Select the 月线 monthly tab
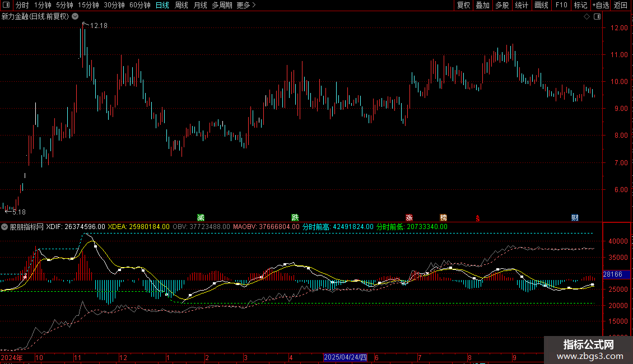Viewport: 633px width, 364px height. tap(200, 5)
